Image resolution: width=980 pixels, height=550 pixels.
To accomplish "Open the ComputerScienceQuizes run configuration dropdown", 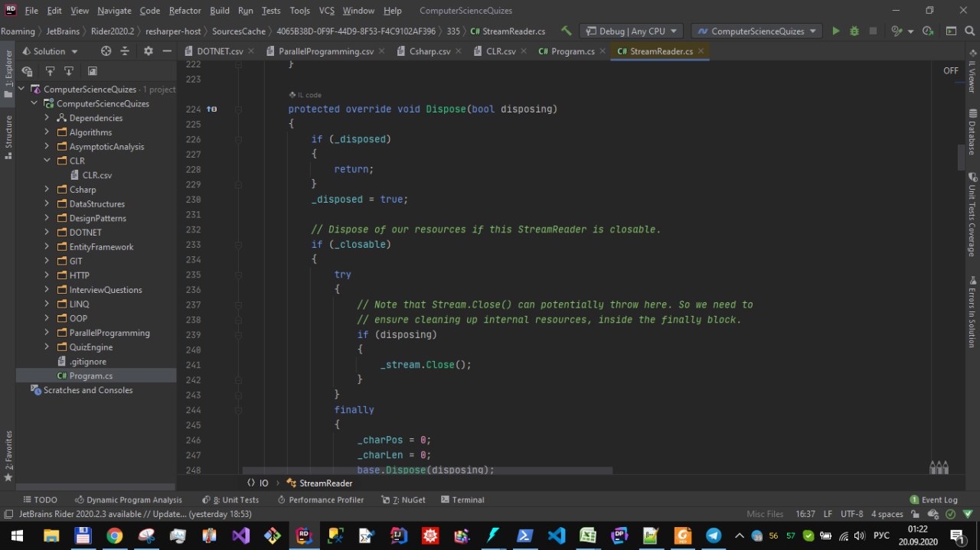I will click(x=756, y=31).
